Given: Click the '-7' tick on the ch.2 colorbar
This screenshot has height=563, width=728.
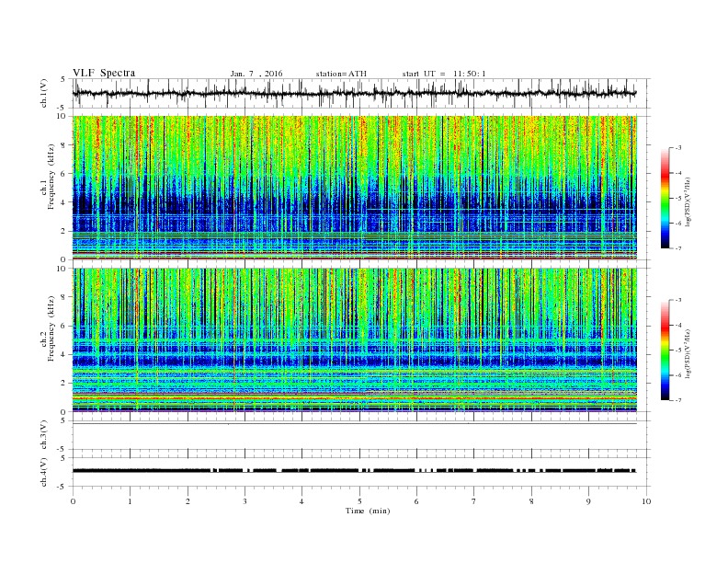Looking at the screenshot, I should click(x=678, y=400).
